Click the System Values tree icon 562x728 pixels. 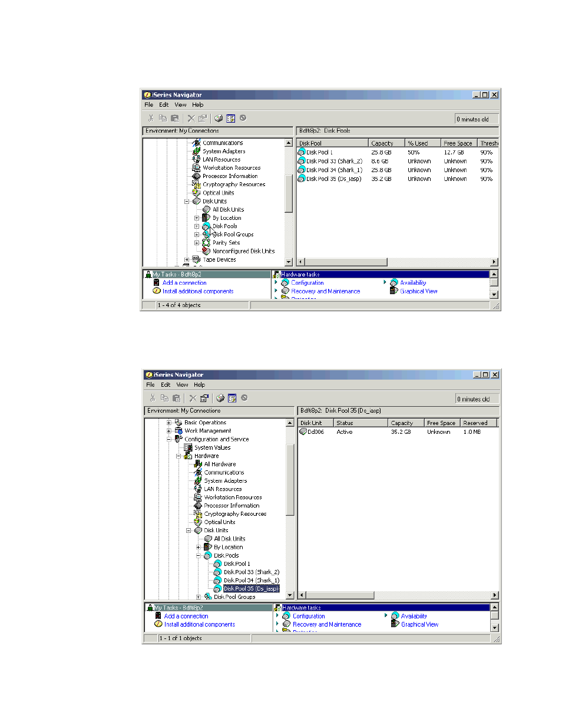(x=188, y=447)
